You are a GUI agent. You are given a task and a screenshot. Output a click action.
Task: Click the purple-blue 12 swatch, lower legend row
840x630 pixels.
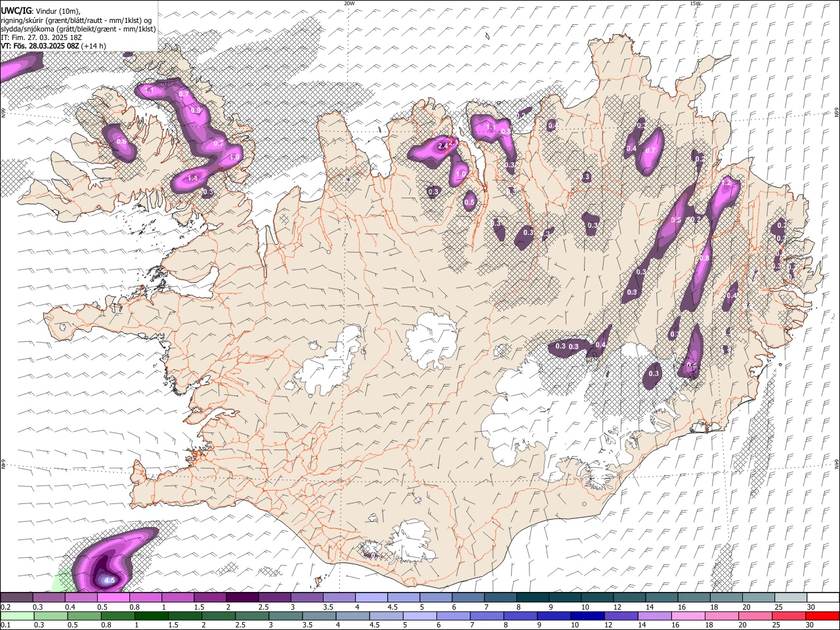tap(621, 616)
